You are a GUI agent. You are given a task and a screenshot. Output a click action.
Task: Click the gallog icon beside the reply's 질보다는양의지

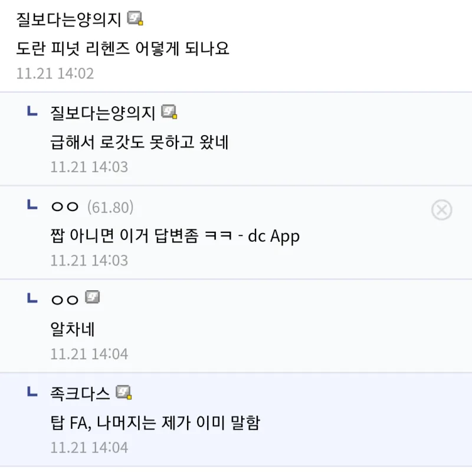[170, 112]
